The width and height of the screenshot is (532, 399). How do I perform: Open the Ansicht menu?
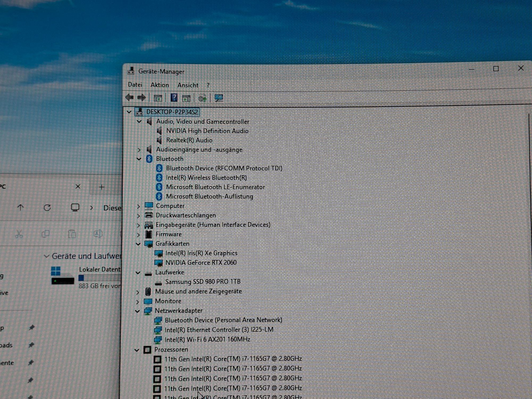(x=188, y=85)
